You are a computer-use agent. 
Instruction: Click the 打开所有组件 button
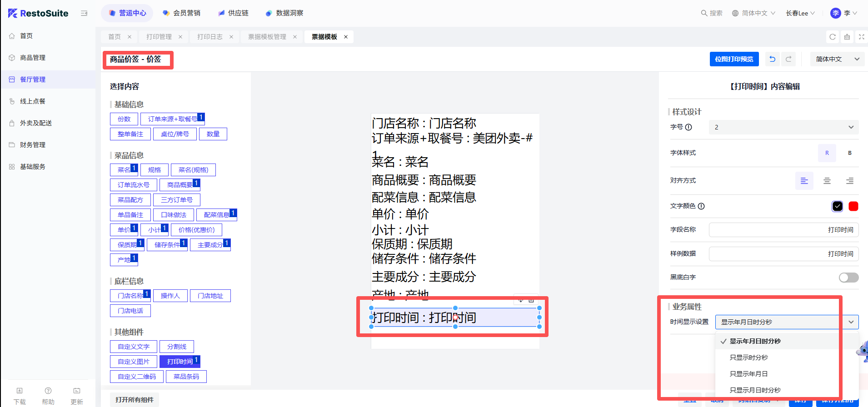click(x=135, y=400)
